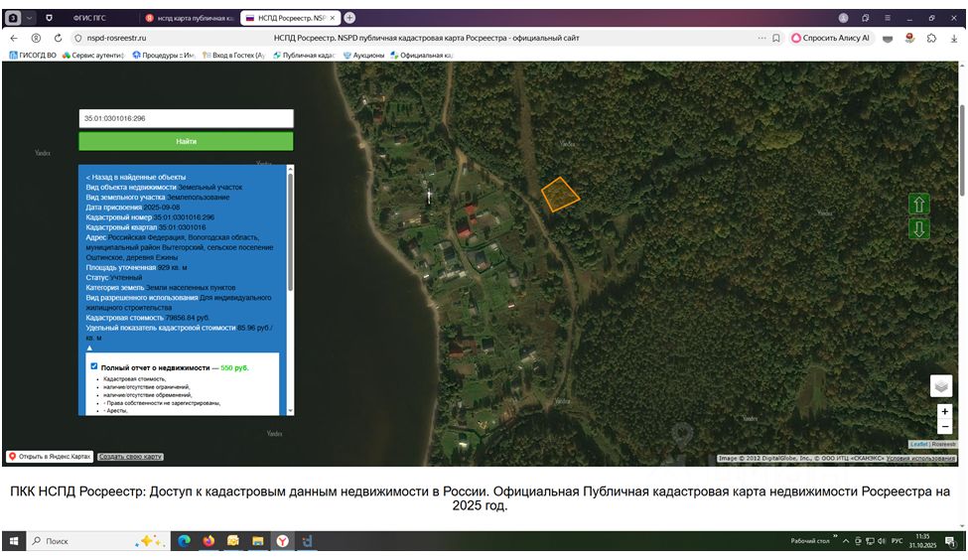Click the address bar URL nspd-rosreestr.ru
968x560 pixels.
coord(117,39)
